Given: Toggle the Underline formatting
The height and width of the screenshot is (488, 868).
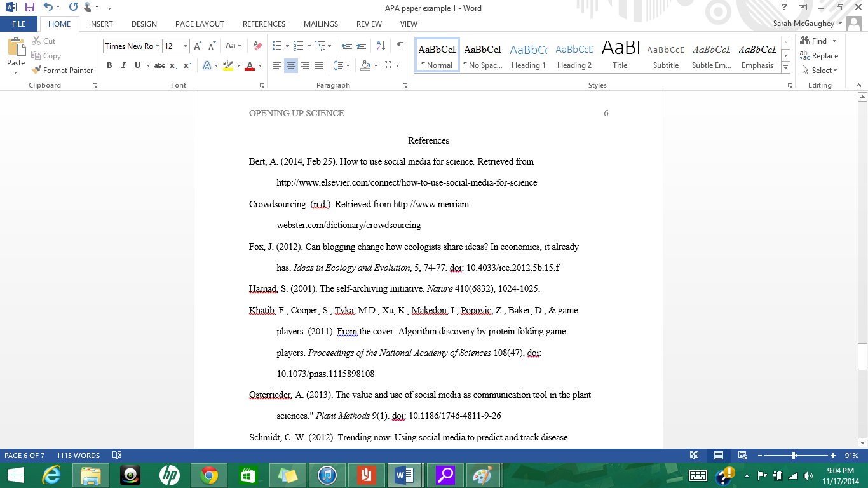Looking at the screenshot, I should pyautogui.click(x=137, y=65).
